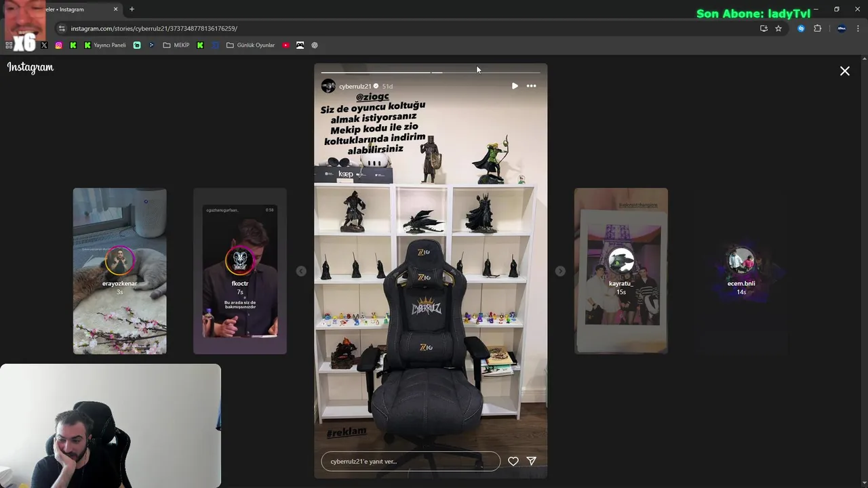Click the @ziogc mention in the story

pyautogui.click(x=372, y=97)
